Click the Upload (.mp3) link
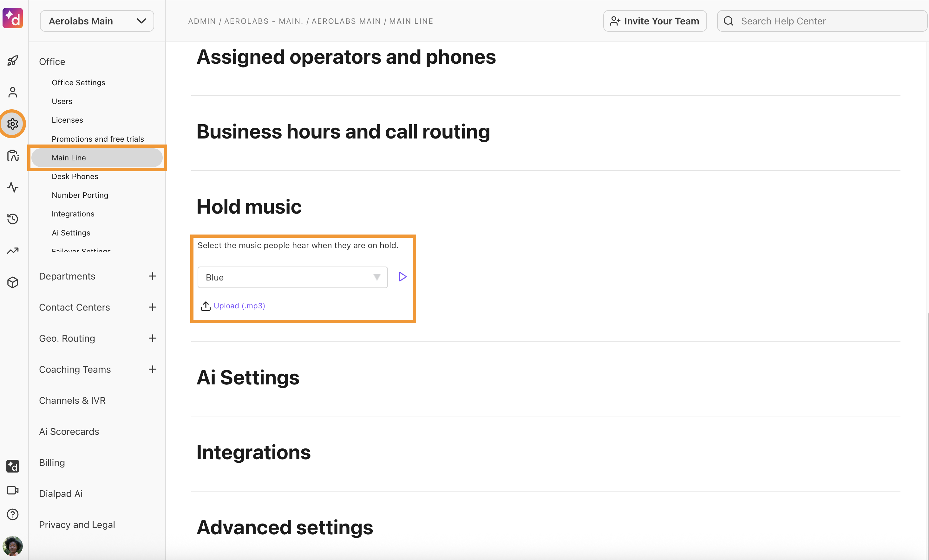929x560 pixels. (239, 306)
